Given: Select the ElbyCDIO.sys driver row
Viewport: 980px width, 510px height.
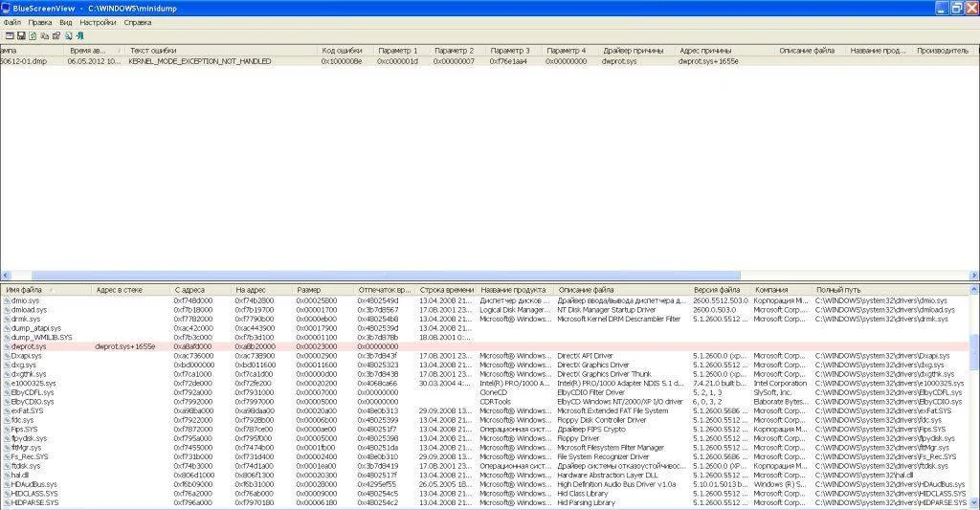Looking at the screenshot, I should pos(485,401).
